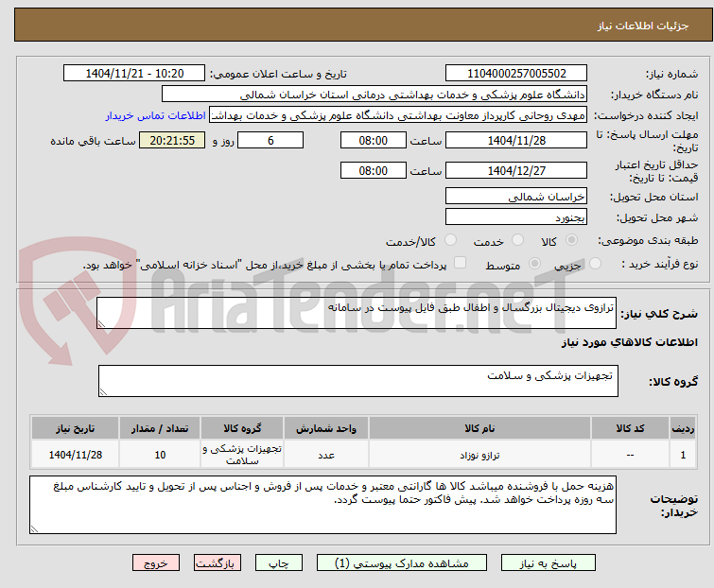Viewport: 714px width, 588px height.
Task: Click the نام کالا column header
Action: pyautogui.click(x=480, y=428)
